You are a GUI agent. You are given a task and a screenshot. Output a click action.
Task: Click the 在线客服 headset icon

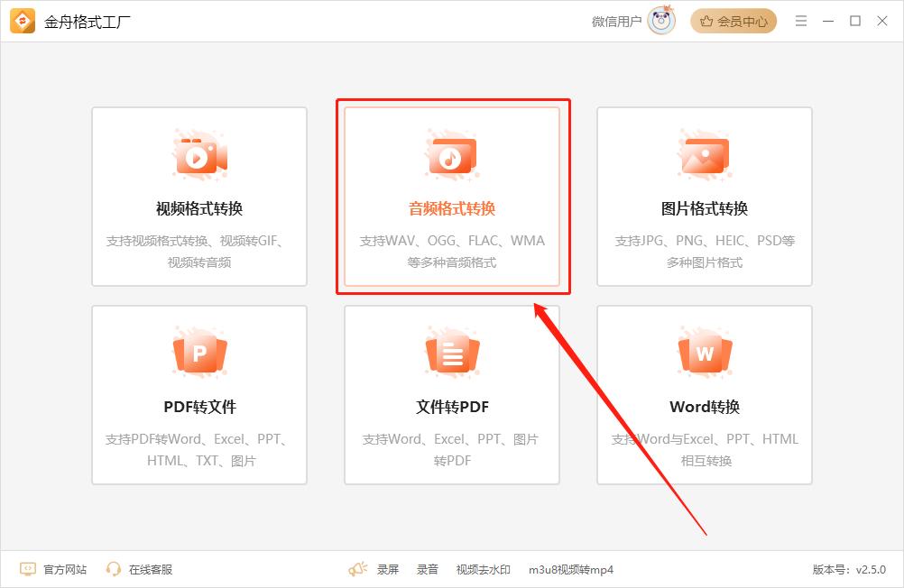[114, 570]
